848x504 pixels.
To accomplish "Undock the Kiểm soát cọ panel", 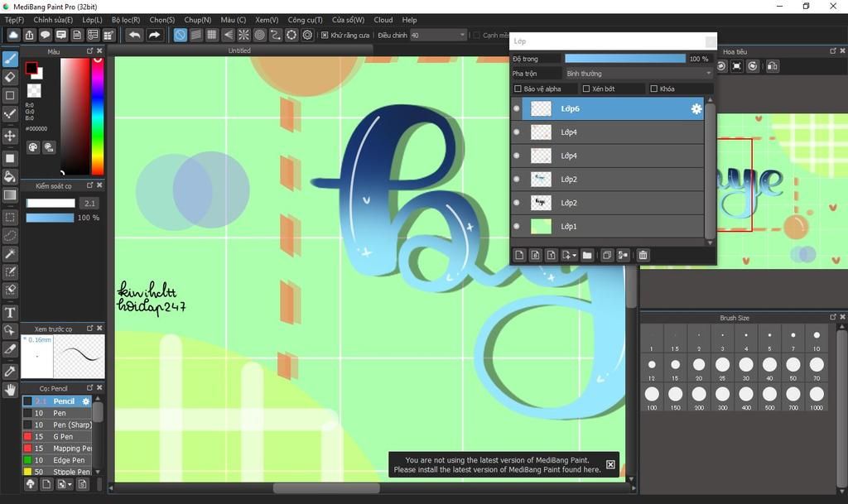I will click(89, 185).
